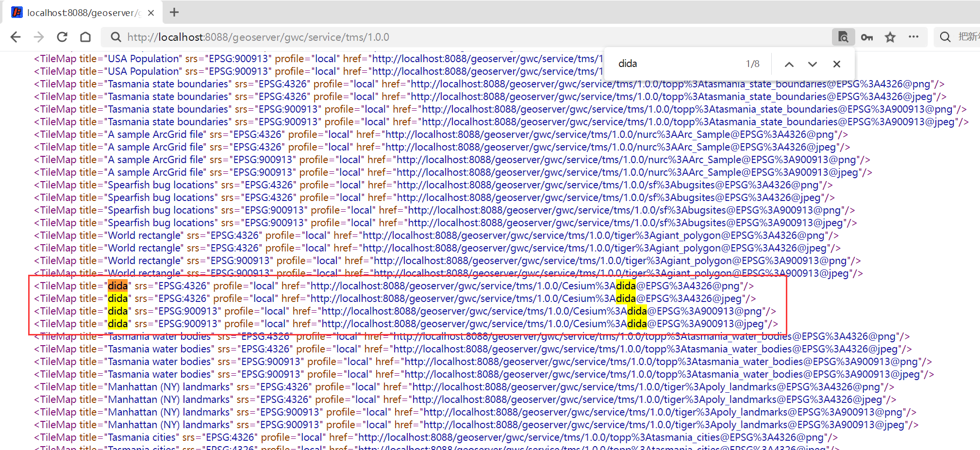Open the password key manager icon
This screenshot has width=980, height=450.
[x=867, y=37]
